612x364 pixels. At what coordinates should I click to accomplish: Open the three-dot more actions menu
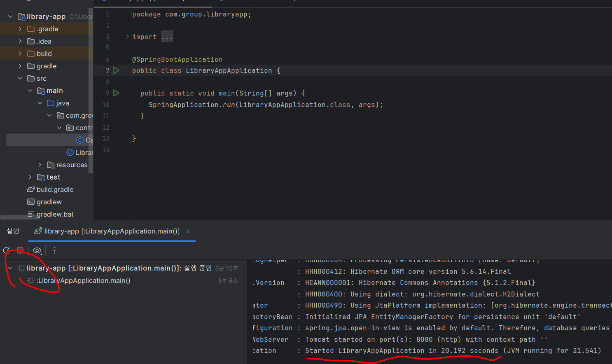(54, 250)
